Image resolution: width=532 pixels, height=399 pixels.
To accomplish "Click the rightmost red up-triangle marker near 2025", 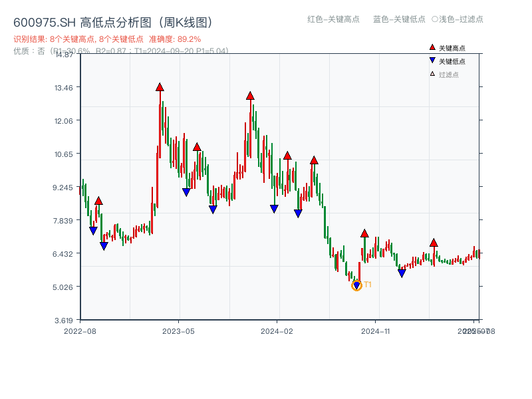I will pos(434,243).
